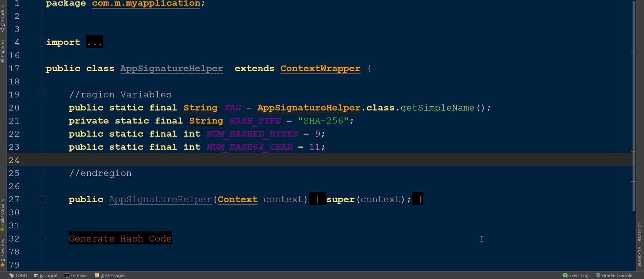Open the Captures tool window
This screenshot has width=644, height=279.
pyautogui.click(x=3, y=51)
